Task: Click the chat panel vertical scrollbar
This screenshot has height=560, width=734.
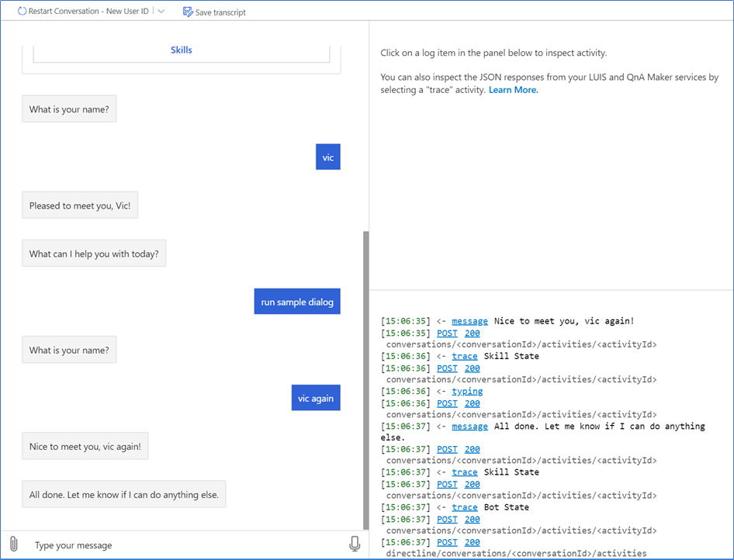Action: point(366,380)
